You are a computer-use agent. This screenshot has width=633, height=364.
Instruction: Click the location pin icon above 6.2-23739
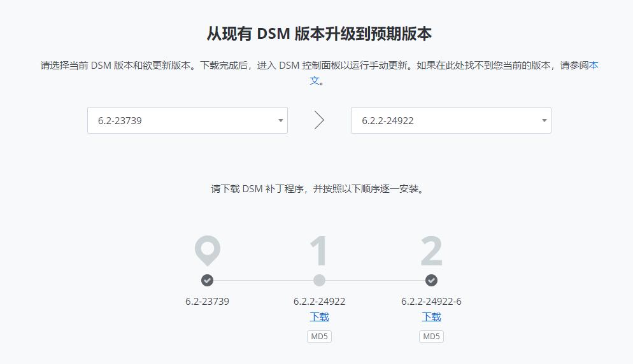pos(207,250)
